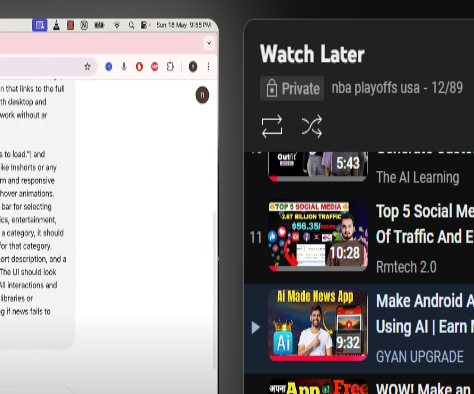Bookmark the page with the star icon
Viewport: 474px width, 394px height.
[87, 67]
